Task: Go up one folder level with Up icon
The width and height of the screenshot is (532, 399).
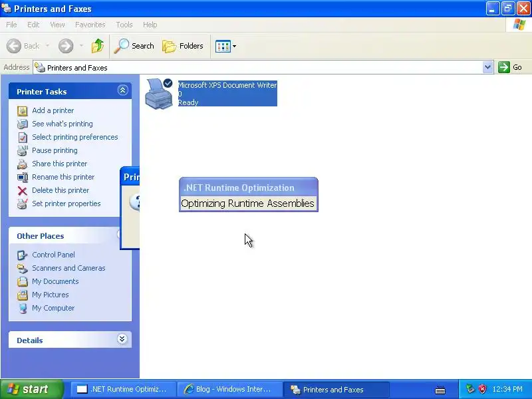Action: point(98,46)
